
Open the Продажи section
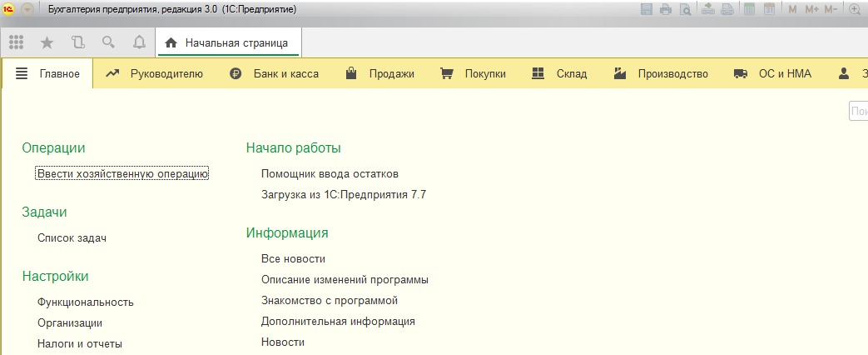pyautogui.click(x=379, y=74)
